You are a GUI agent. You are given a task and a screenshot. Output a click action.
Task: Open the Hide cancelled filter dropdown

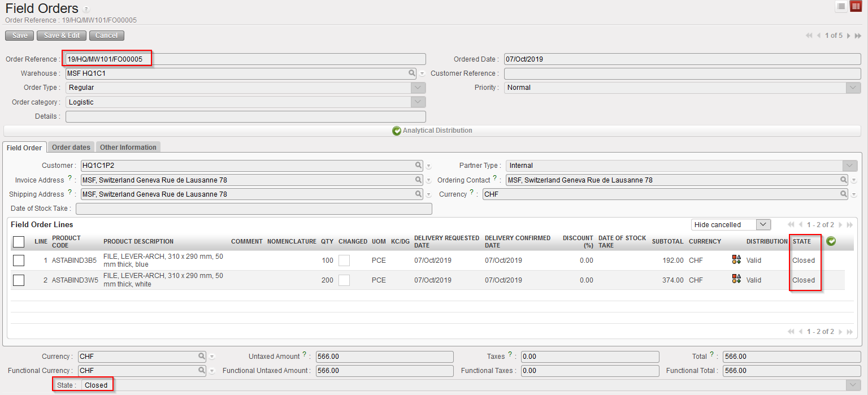click(763, 224)
